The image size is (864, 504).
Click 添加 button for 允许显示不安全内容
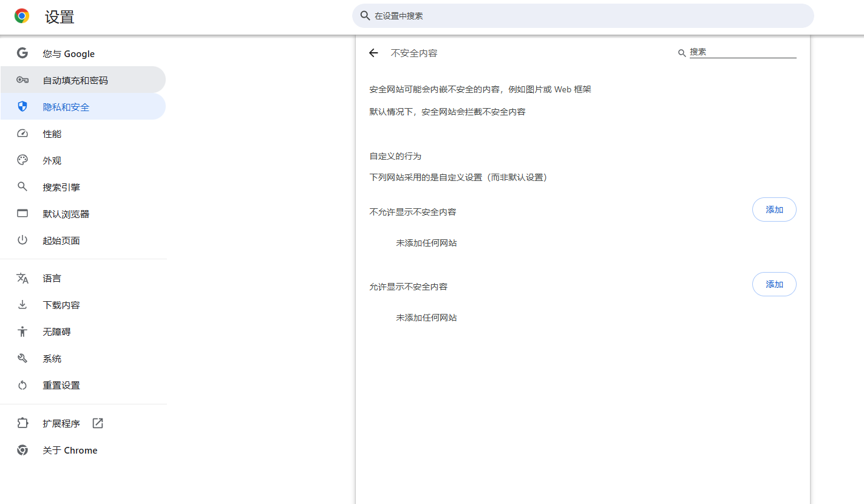[x=774, y=284]
